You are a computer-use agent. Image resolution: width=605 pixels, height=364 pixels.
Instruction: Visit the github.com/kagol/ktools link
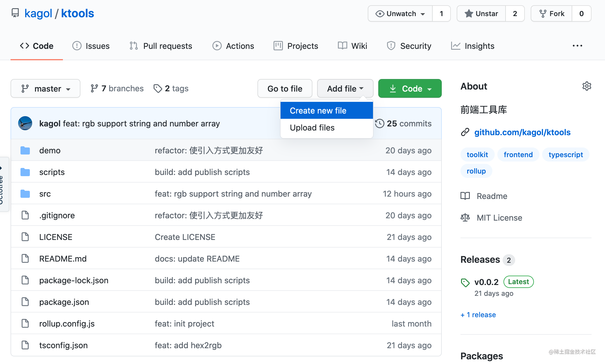coord(522,132)
